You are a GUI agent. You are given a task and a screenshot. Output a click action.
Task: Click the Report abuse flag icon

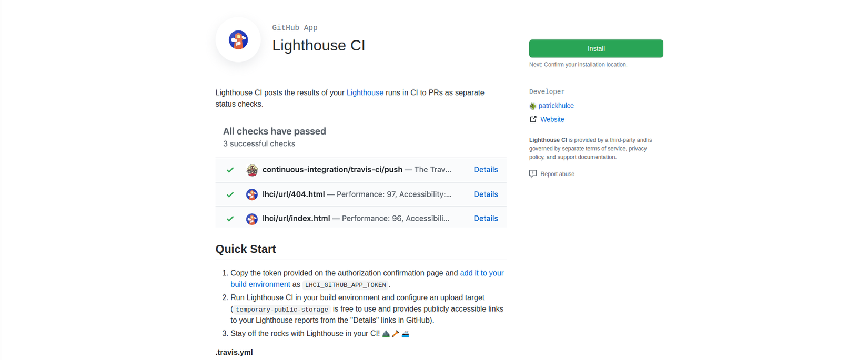[x=533, y=174]
